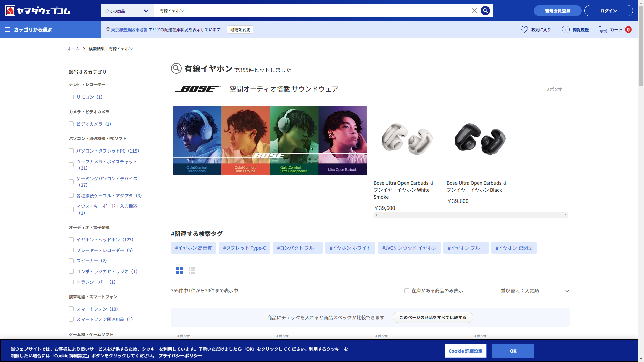Click the ログイン button
Image resolution: width=644 pixels, height=362 pixels.
coord(608,11)
